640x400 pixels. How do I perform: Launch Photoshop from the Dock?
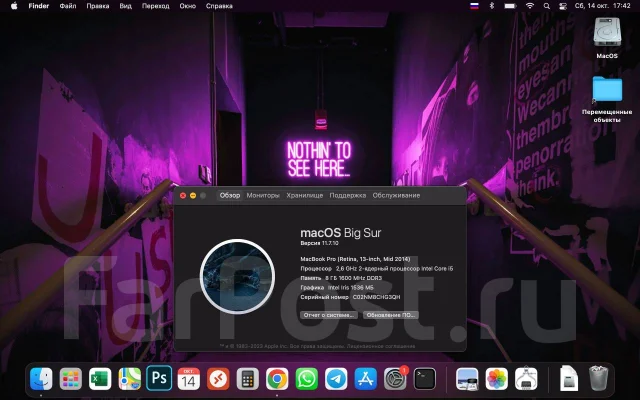[159, 379]
